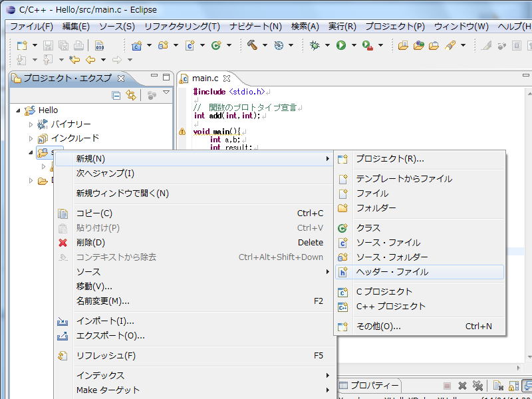
Task: Click Remove All Terminated Launches icon in console
Action: [x=477, y=386]
